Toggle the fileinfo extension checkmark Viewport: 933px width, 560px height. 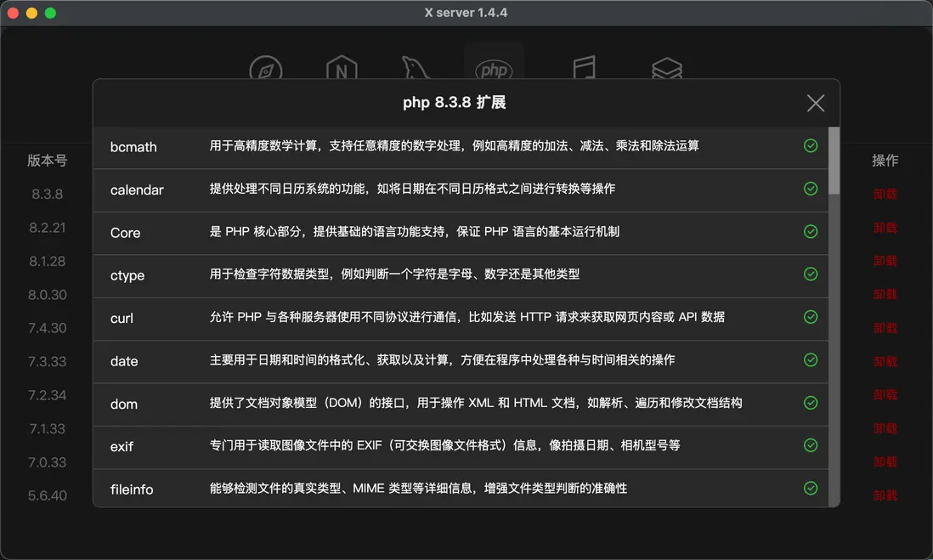811,488
